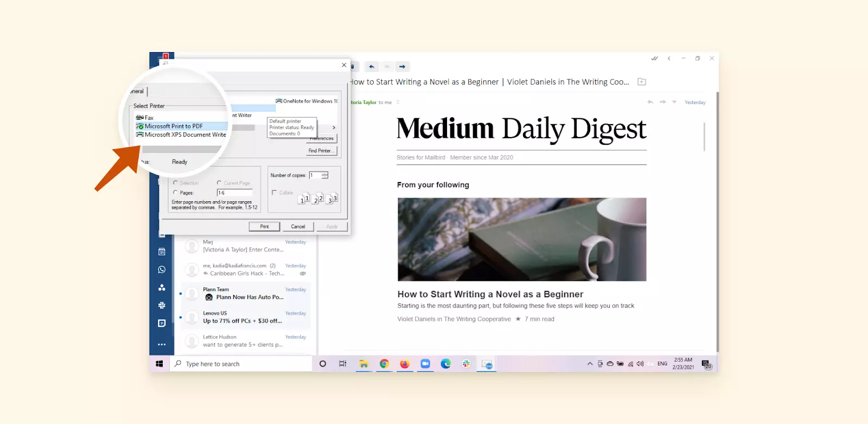Open email from Marj
This screenshot has width=868, height=424.
(x=245, y=246)
